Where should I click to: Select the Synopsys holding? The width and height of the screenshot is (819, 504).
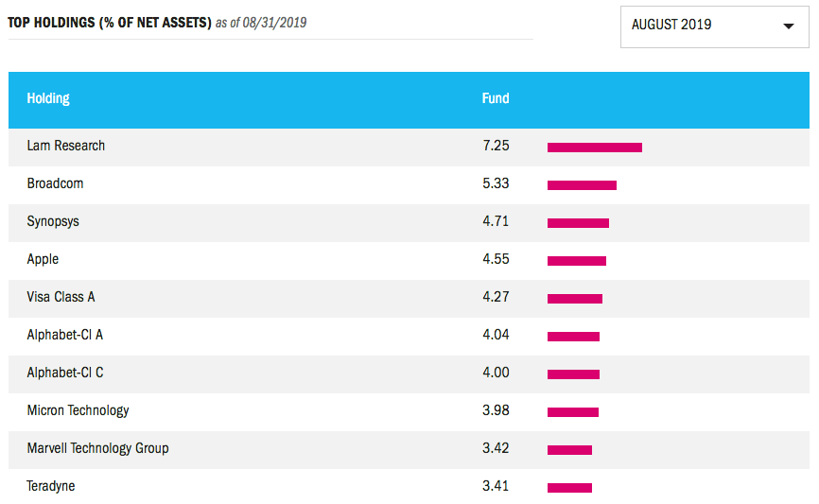53,221
